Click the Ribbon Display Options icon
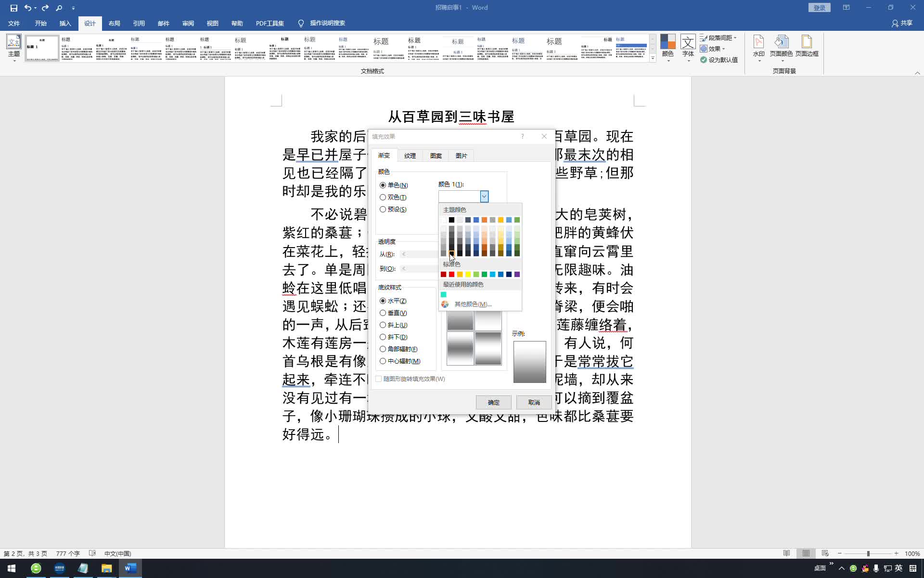The height and width of the screenshot is (578, 924). [846, 8]
